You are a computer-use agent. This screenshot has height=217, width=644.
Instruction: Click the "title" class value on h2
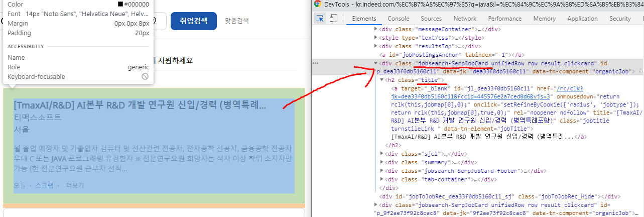tap(428, 80)
